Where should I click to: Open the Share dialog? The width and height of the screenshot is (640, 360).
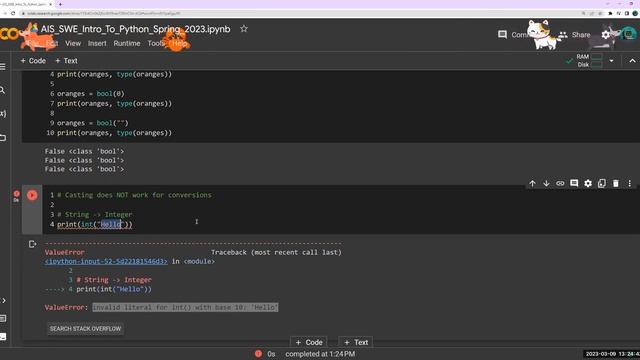574,35
